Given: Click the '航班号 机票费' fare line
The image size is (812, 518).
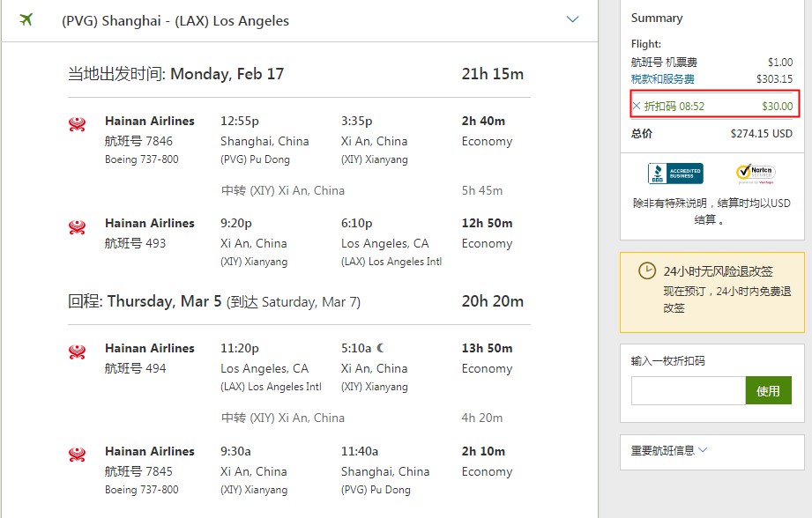Looking at the screenshot, I should tap(664, 63).
